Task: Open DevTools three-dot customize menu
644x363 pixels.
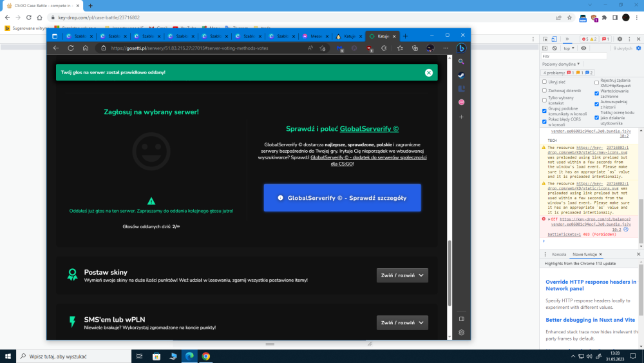Action: coord(629,39)
